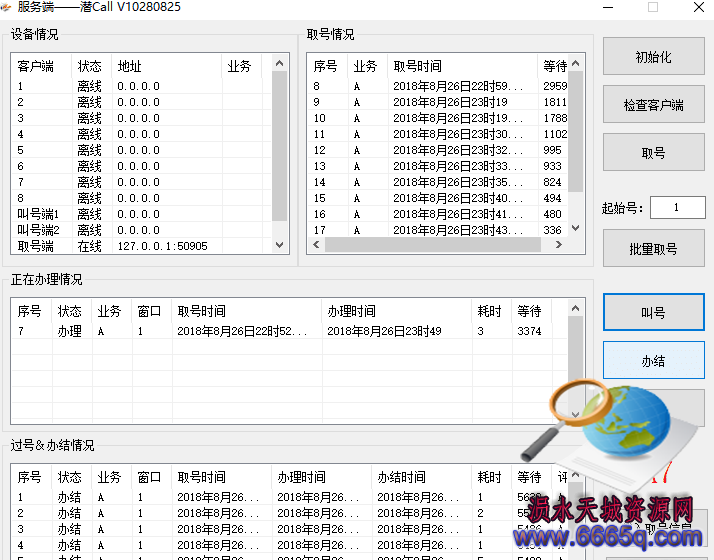This screenshot has height=560, width=714.
Task: Click the 叫号 button
Action: 653,312
